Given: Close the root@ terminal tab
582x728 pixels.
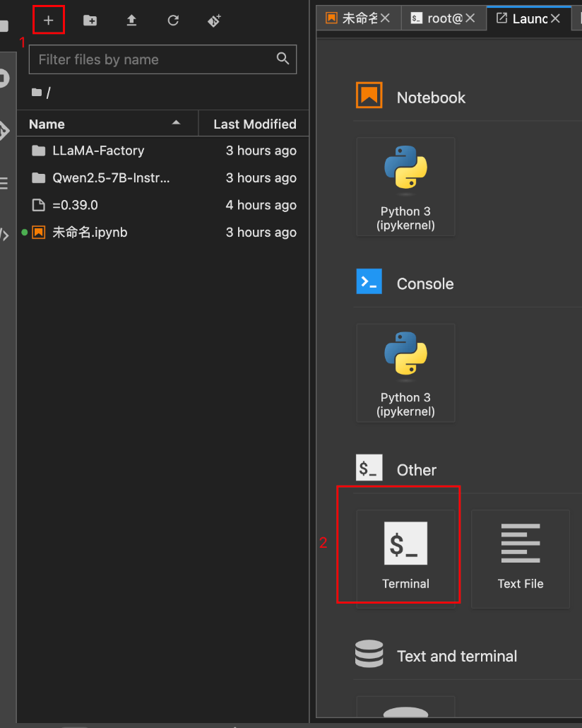Looking at the screenshot, I should (470, 18).
